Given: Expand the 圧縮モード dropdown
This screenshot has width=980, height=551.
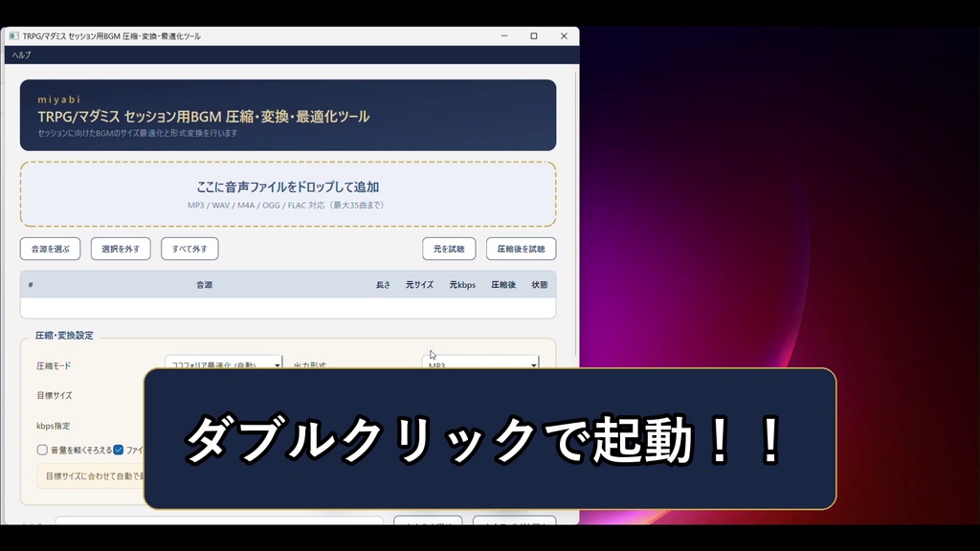Looking at the screenshot, I should 224,363.
